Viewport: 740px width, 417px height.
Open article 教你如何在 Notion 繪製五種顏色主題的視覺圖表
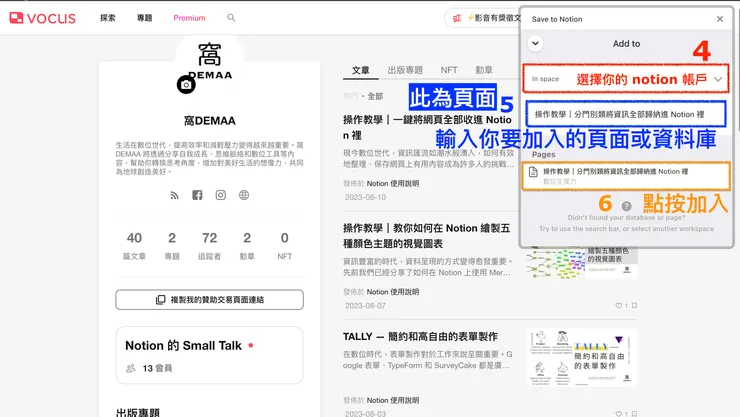(427, 236)
